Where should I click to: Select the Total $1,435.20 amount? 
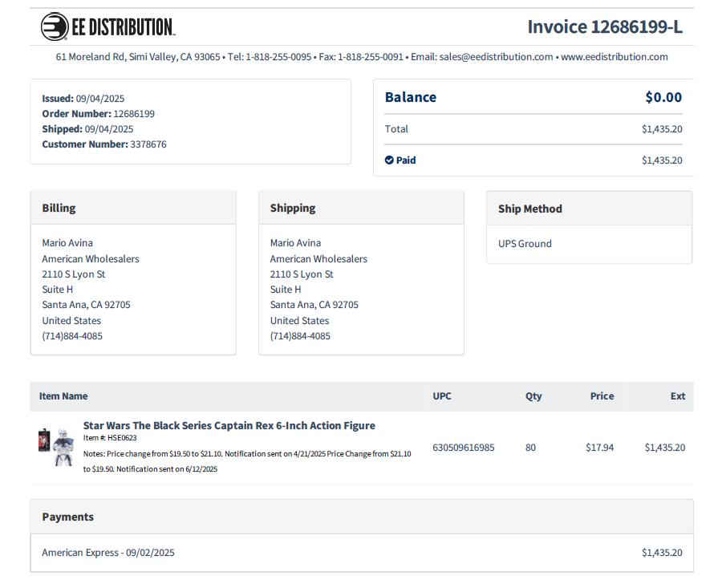coord(662,129)
